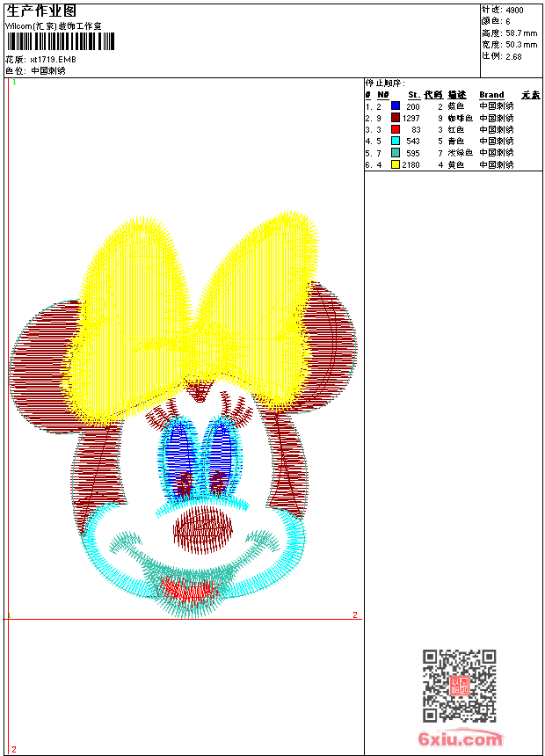Select the stitch count '83'
This screenshot has height=756, width=545.
coord(416,130)
